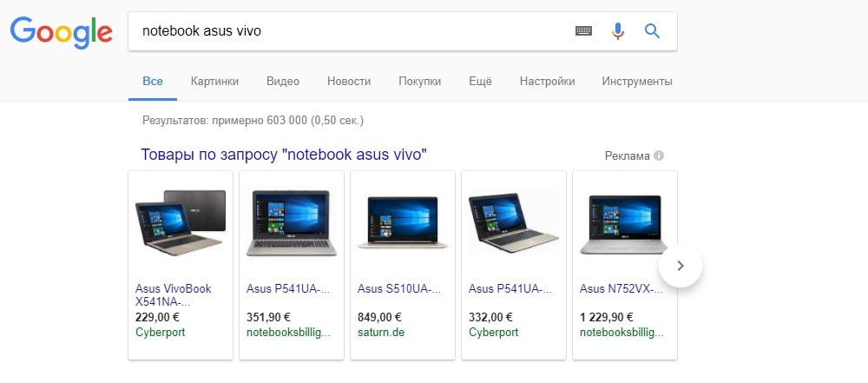Open the Покупки tab

[419, 82]
